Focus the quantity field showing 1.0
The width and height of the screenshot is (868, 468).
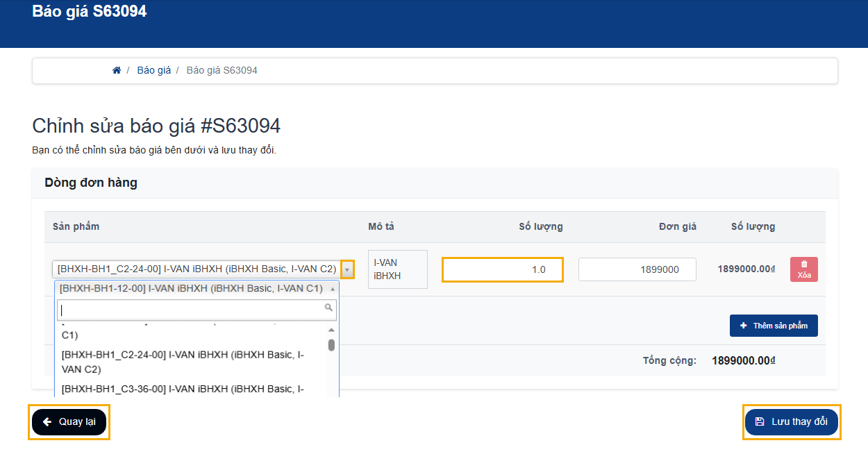pos(503,269)
